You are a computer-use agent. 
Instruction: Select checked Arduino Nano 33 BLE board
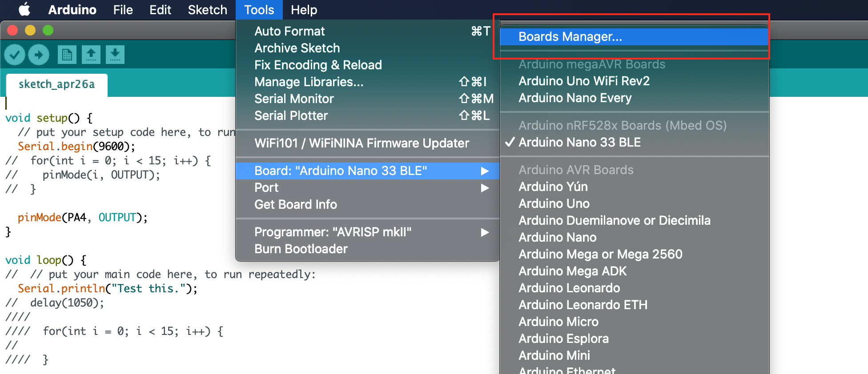(x=634, y=142)
